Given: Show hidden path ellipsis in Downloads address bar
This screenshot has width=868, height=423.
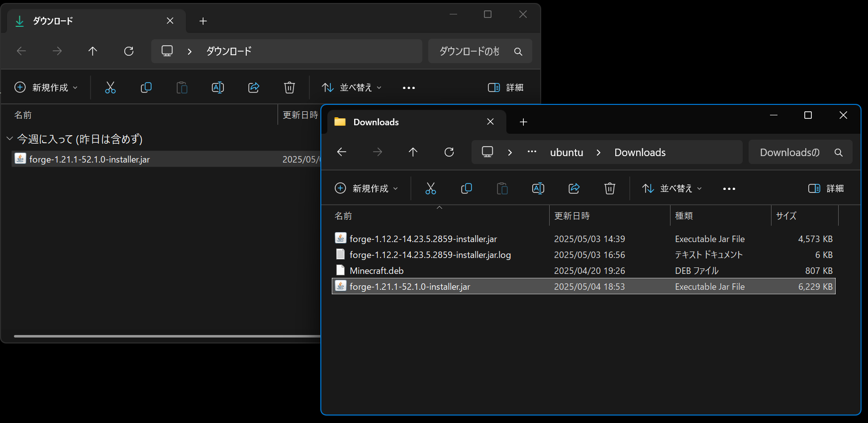Looking at the screenshot, I should pyautogui.click(x=532, y=152).
